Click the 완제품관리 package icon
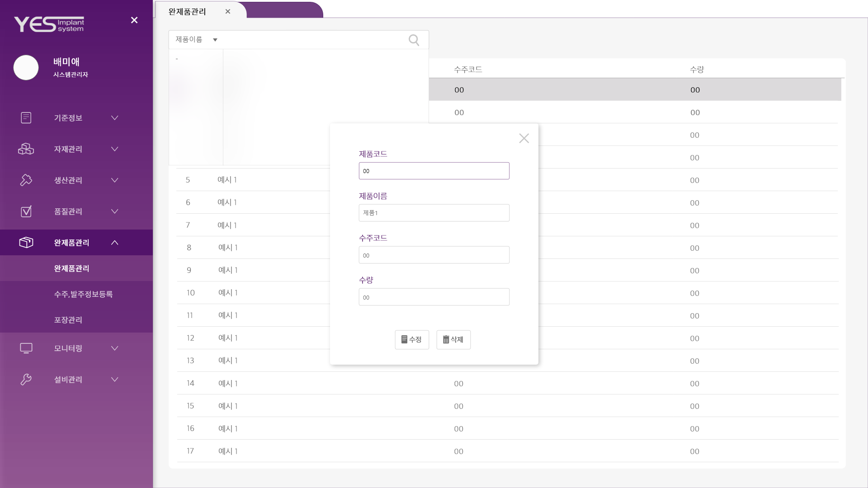The image size is (868, 488). 26,243
